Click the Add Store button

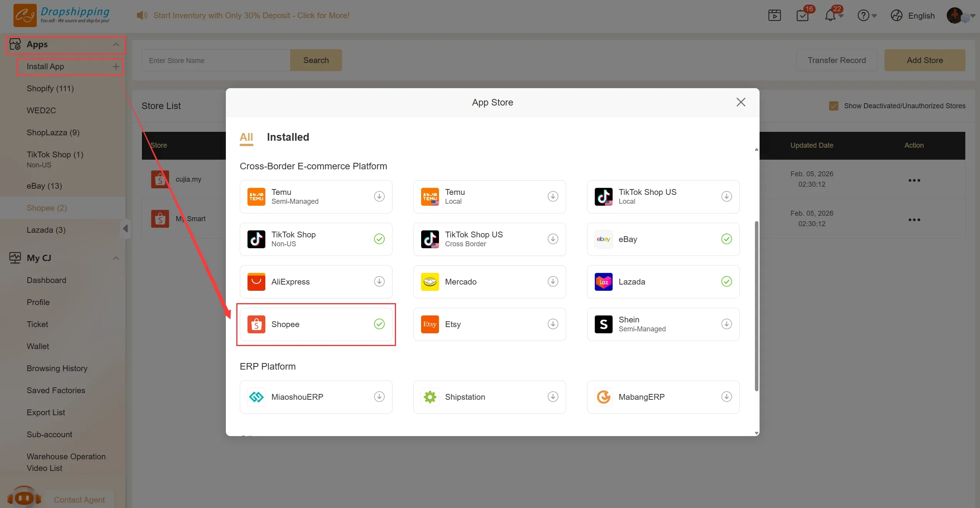[x=924, y=60]
